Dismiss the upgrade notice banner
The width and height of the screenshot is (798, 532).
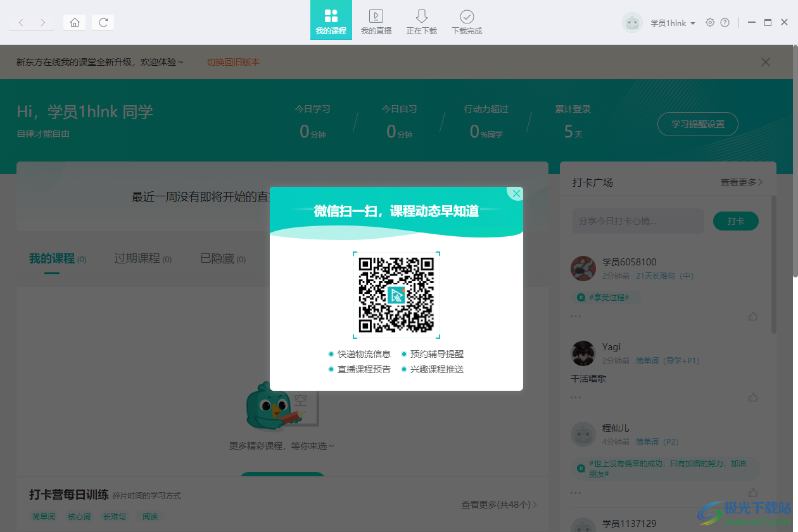766,62
